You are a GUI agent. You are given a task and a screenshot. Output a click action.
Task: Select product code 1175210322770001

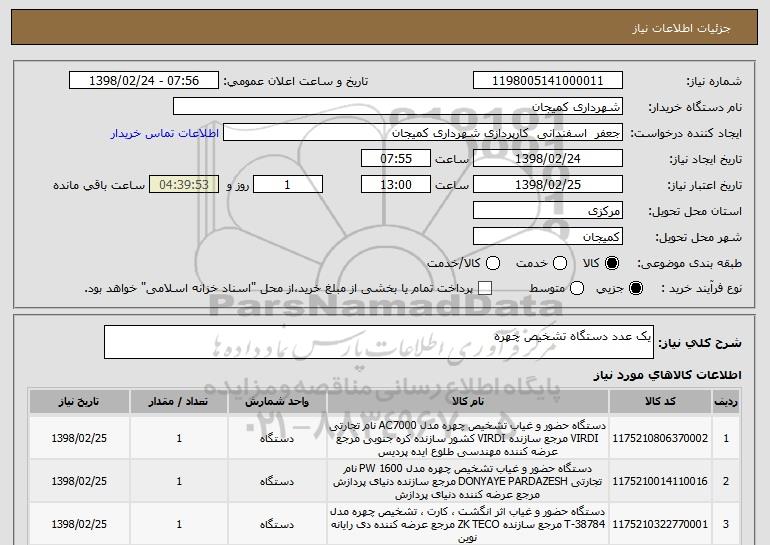pos(660,524)
